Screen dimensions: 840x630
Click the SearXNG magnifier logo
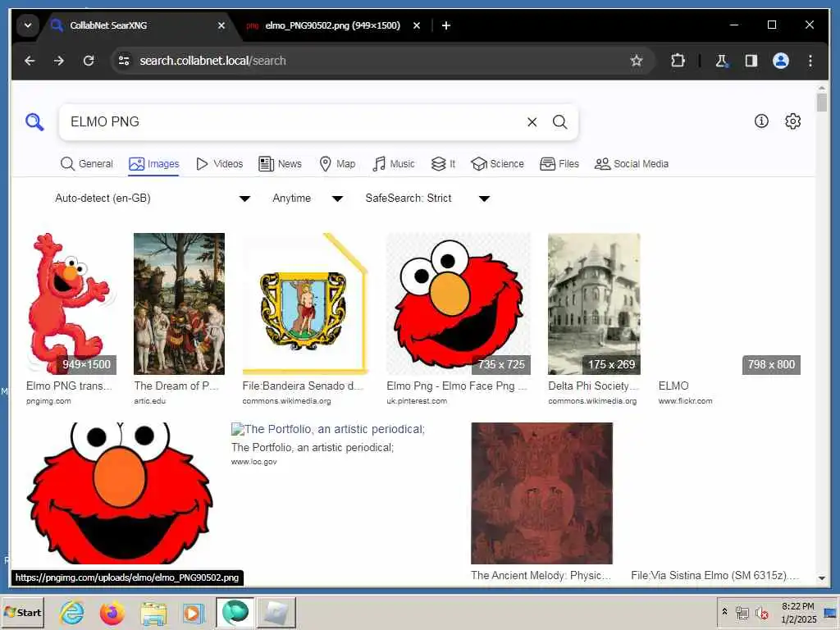tap(34, 121)
